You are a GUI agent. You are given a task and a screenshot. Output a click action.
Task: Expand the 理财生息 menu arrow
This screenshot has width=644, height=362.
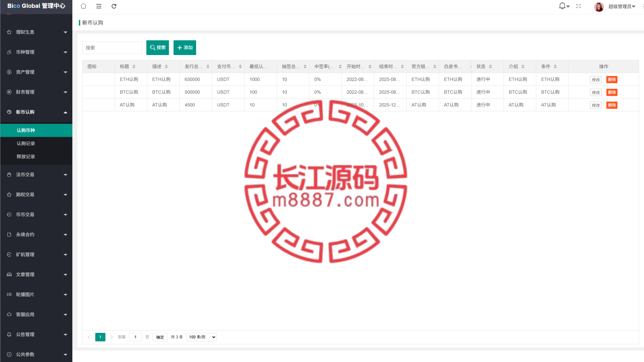(65, 32)
